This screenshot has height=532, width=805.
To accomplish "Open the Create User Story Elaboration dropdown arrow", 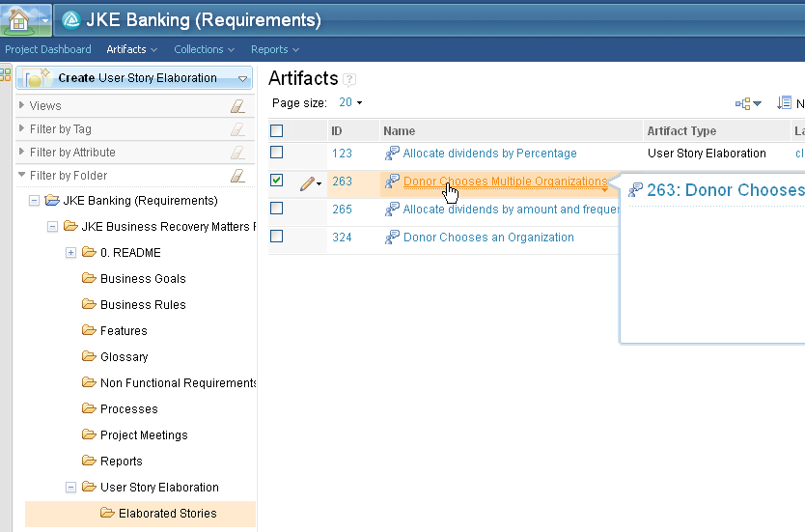I will tap(242, 78).
